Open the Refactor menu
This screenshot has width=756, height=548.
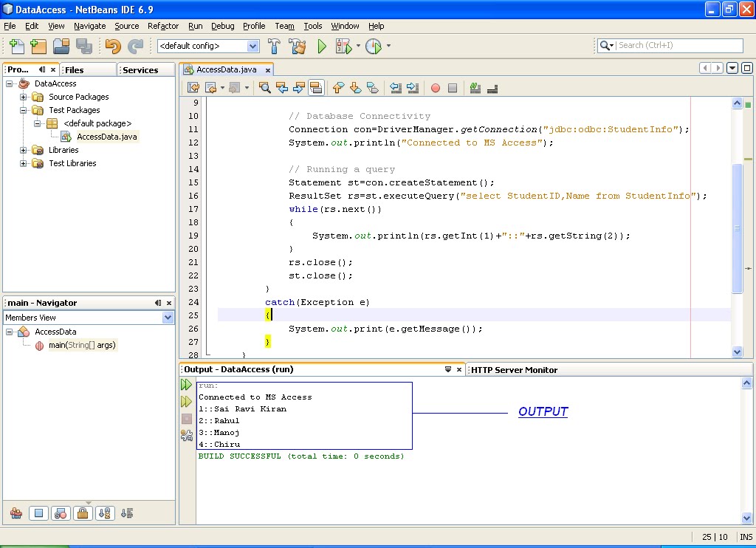pyautogui.click(x=163, y=26)
